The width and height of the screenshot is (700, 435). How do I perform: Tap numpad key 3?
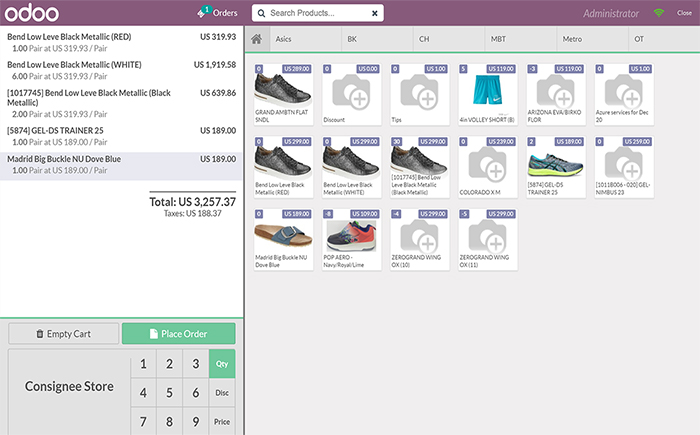[196, 364]
